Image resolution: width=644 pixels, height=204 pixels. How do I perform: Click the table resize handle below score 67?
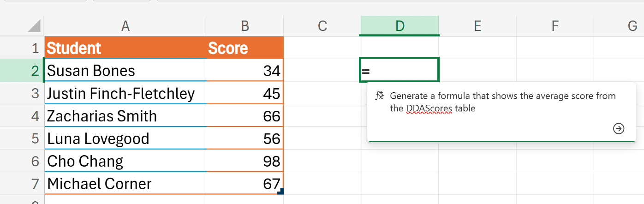click(x=280, y=191)
